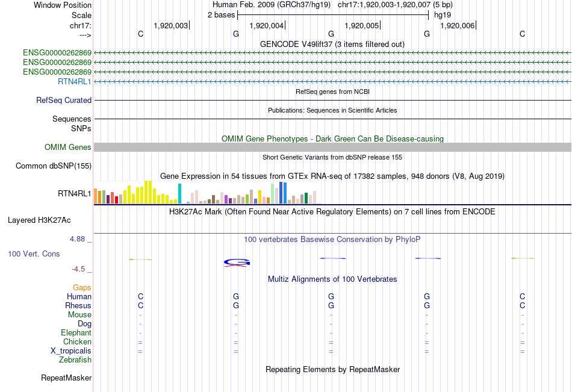Image resolution: width=572 pixels, height=392 pixels.
Task: Click the Rhesus species label
Action: tap(78, 305)
